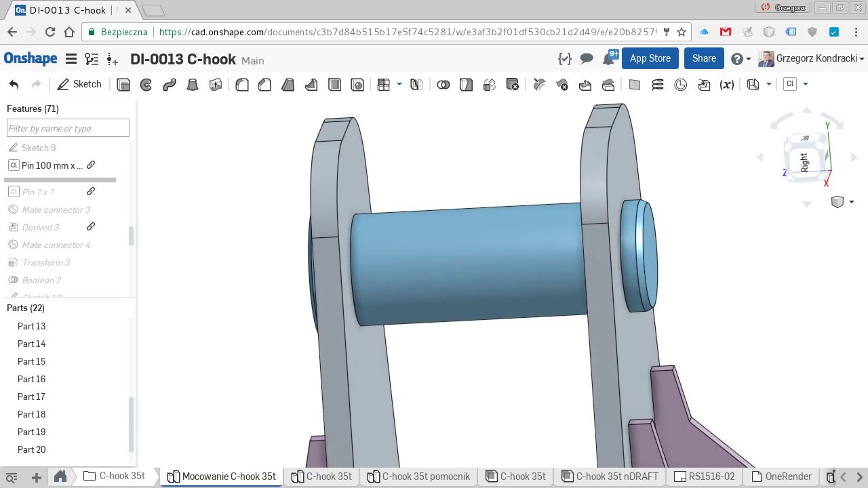The width and height of the screenshot is (868, 488).
Task: Insert new tab with plus icon
Action: click(37, 476)
